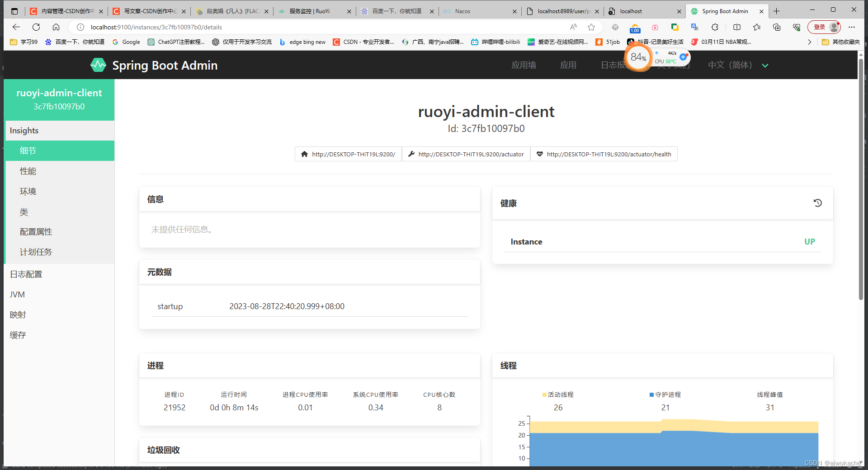The width and height of the screenshot is (868, 470).
Task: Click the heart icon of the actuator/health link
Action: (540, 154)
